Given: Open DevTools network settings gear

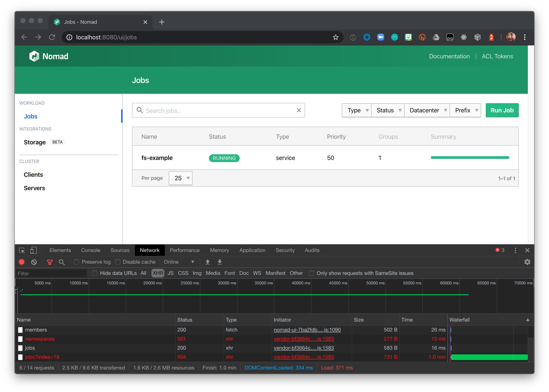Looking at the screenshot, I should coord(527,262).
